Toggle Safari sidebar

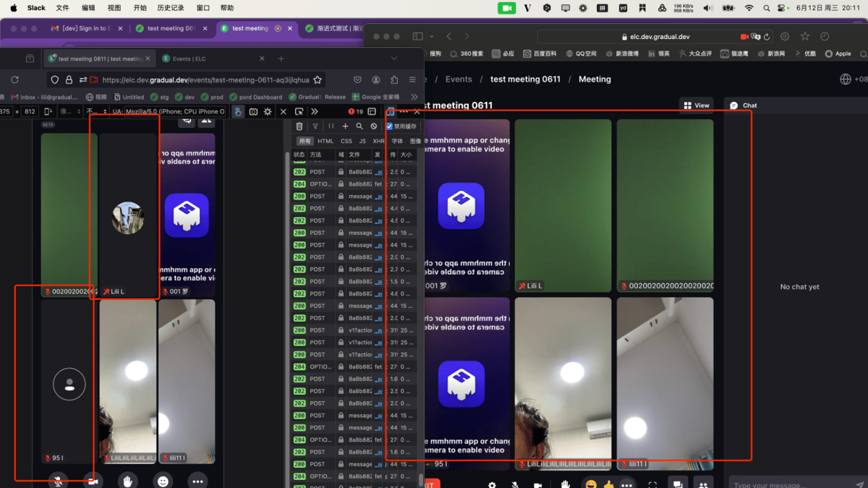[417, 36]
